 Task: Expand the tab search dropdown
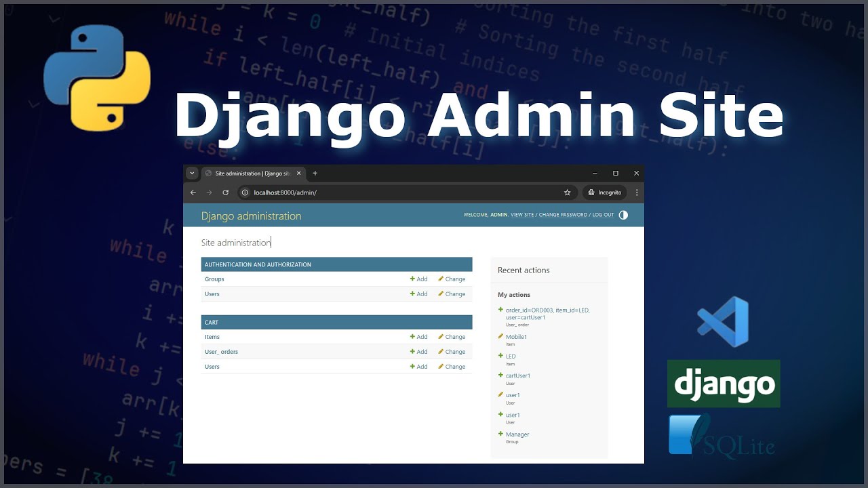(192, 173)
